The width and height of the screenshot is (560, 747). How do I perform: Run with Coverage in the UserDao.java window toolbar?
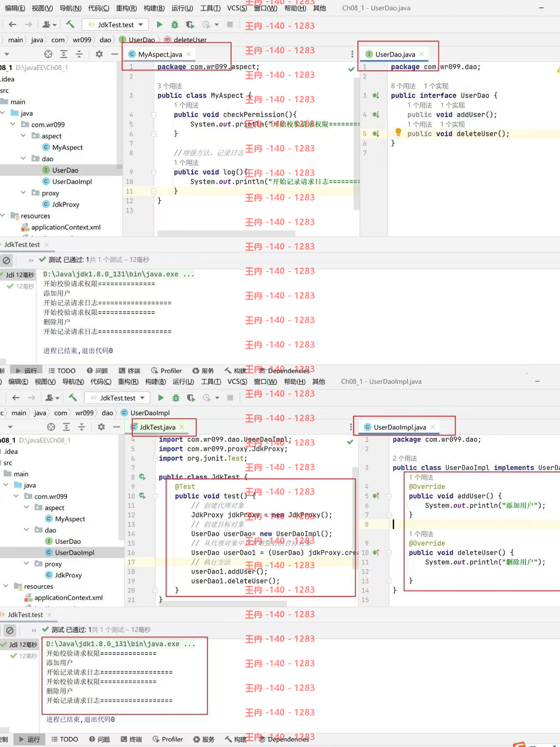click(x=190, y=25)
